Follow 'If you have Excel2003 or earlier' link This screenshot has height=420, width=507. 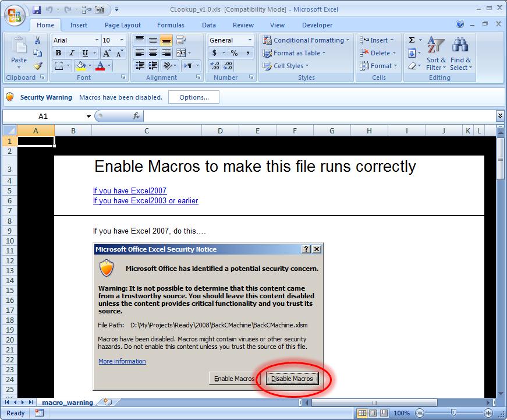coord(146,200)
